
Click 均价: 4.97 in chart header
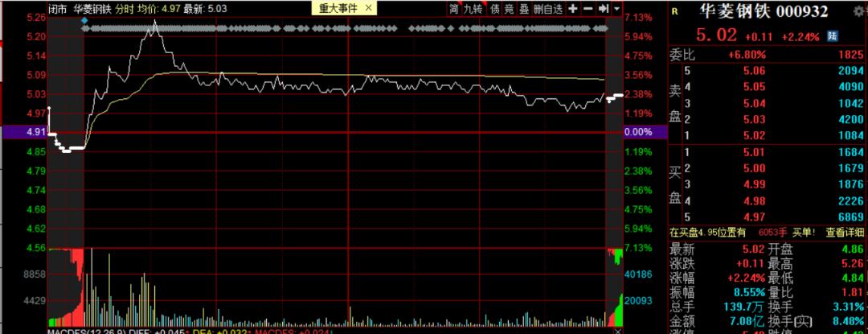pos(158,8)
